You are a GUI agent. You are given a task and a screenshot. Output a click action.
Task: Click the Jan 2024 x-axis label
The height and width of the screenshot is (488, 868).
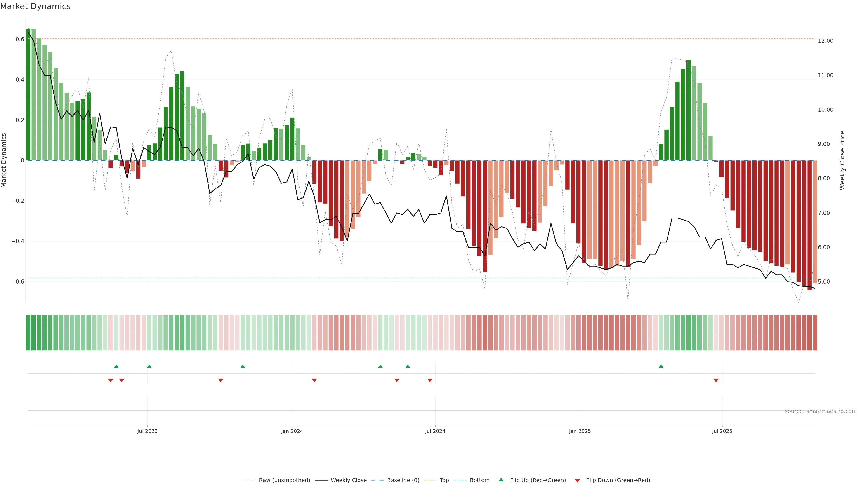click(x=292, y=431)
